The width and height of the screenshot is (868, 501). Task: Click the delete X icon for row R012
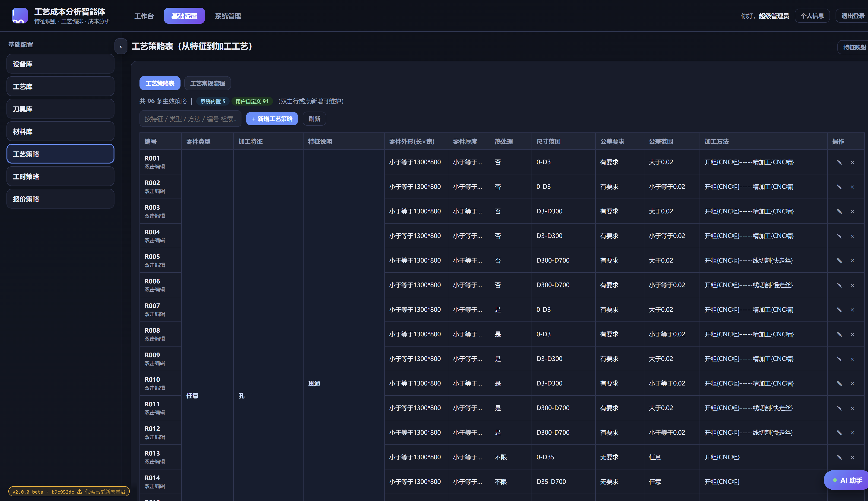pos(852,433)
